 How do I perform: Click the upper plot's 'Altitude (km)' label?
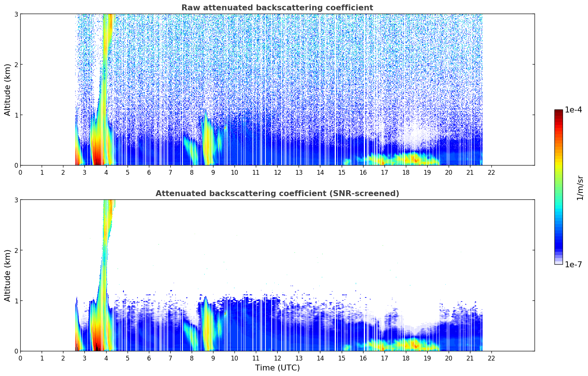coord(8,90)
